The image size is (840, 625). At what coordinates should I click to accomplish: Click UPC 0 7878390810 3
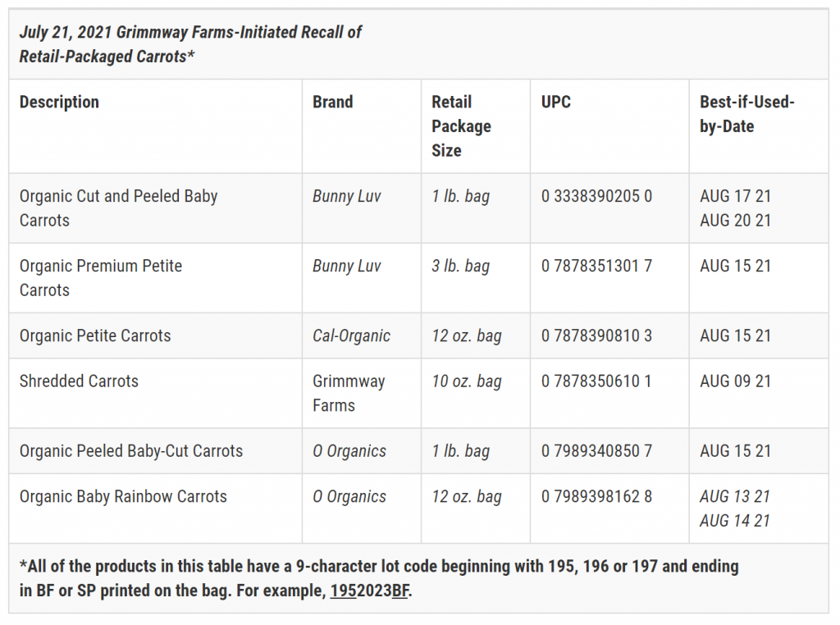pos(596,335)
